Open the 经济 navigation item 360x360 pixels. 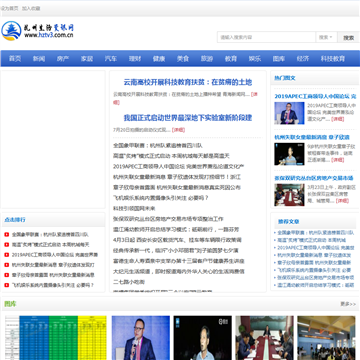303,59
